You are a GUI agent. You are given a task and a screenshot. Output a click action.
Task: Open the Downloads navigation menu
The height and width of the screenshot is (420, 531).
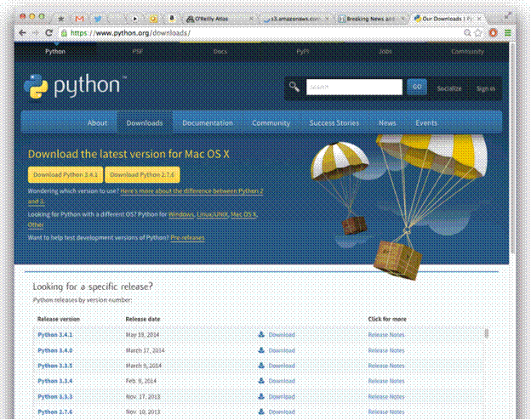click(145, 122)
